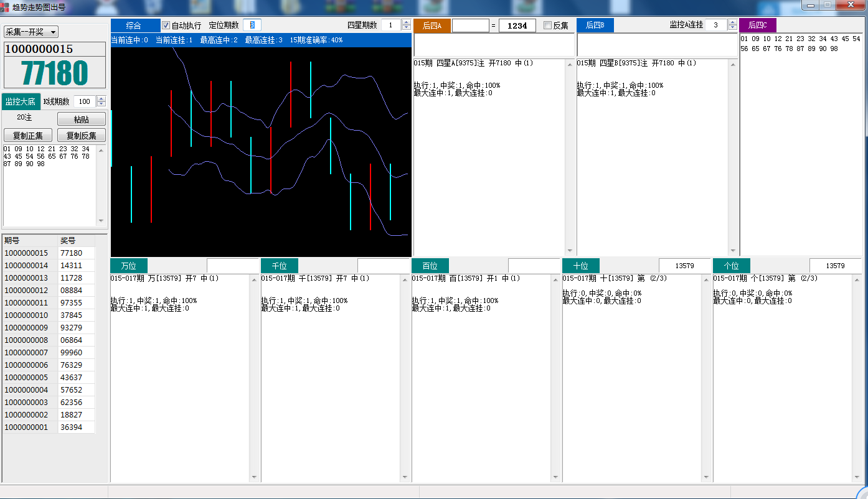This screenshot has height=499, width=868.
Task: Click the 定位期数 input field
Action: tap(252, 25)
